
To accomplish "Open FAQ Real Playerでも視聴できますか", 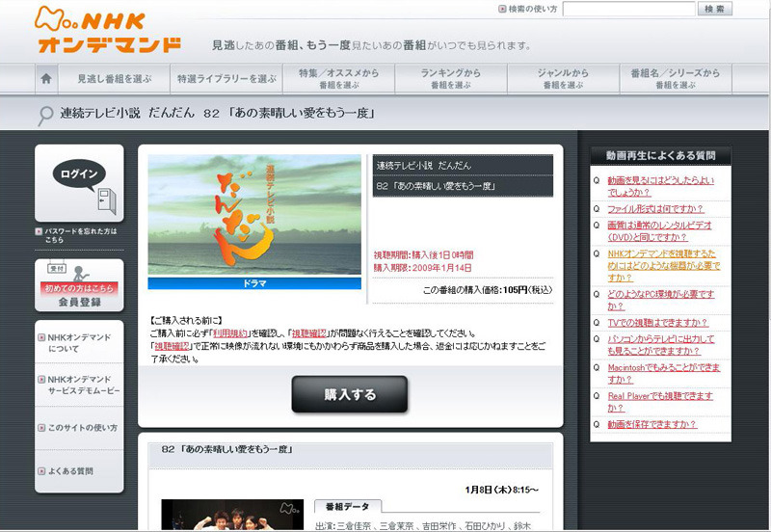I will (x=660, y=402).
